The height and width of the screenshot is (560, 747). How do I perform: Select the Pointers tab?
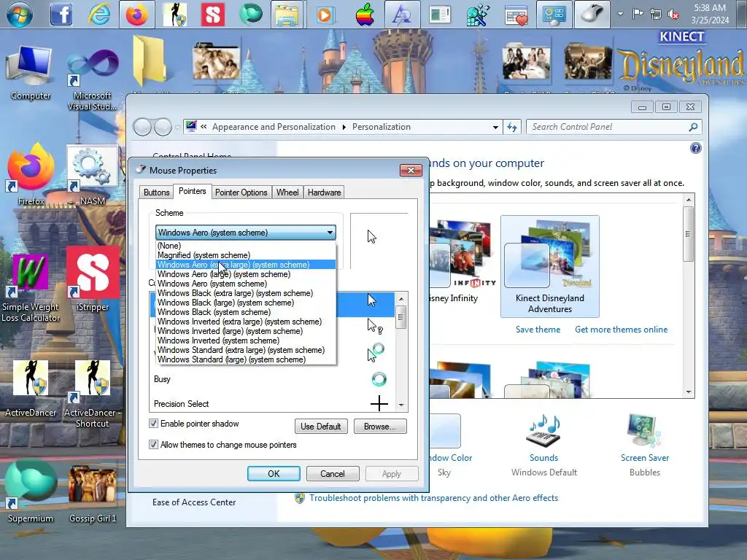point(192,191)
